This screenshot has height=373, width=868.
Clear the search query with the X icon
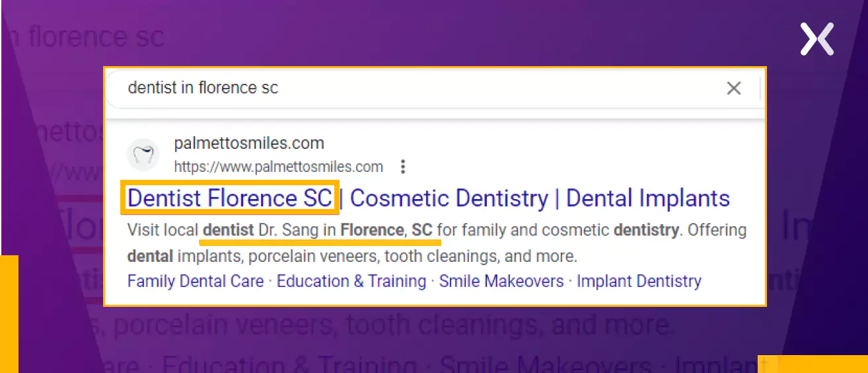click(x=733, y=88)
